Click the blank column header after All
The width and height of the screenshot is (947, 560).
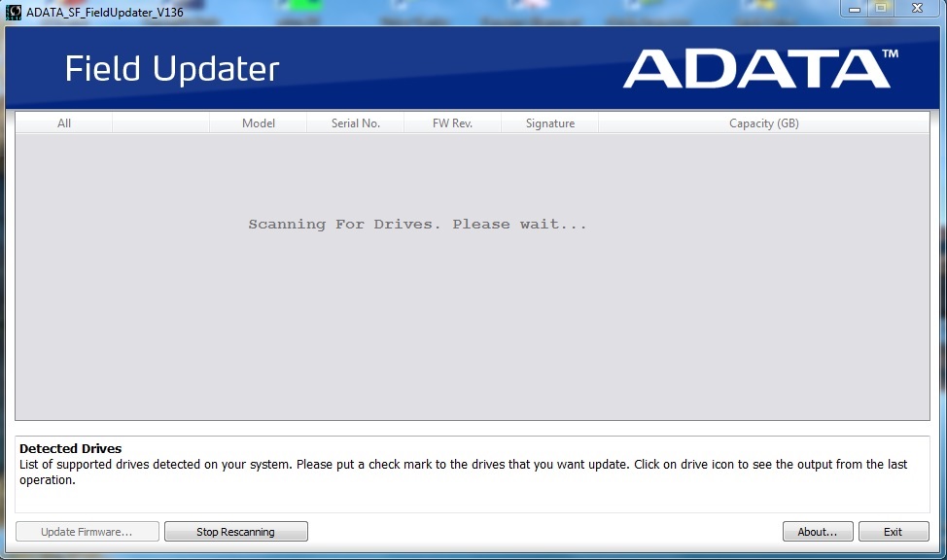[x=161, y=123]
